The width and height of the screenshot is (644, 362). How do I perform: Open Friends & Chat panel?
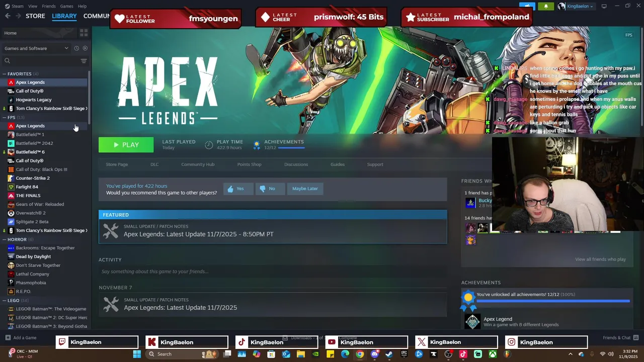[620, 338]
